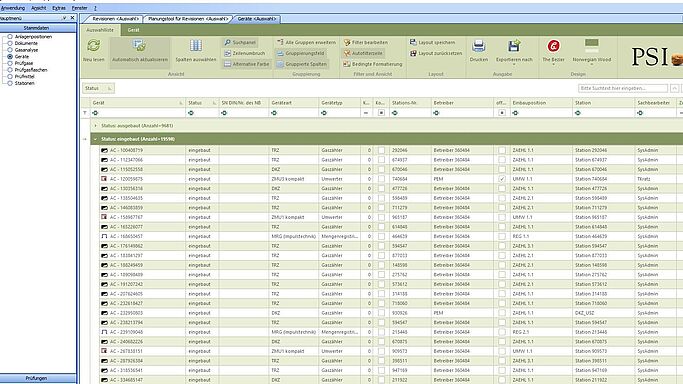Switch to the Gerät ribbon tab
683x384 pixels.
133,30
